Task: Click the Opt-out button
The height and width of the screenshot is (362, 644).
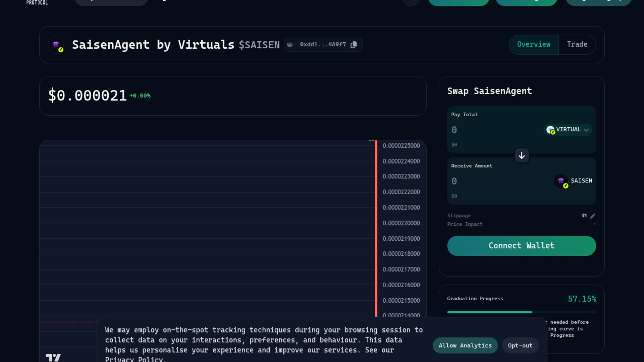Action: tap(520, 346)
